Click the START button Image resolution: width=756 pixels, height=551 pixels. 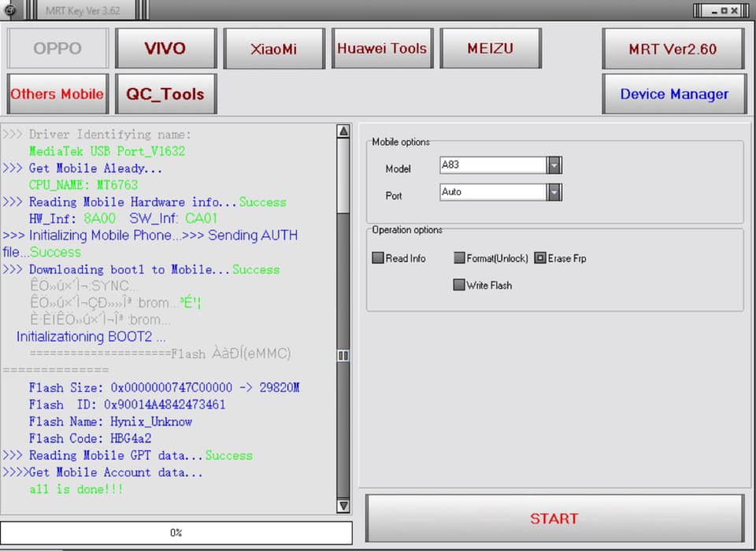click(x=554, y=519)
